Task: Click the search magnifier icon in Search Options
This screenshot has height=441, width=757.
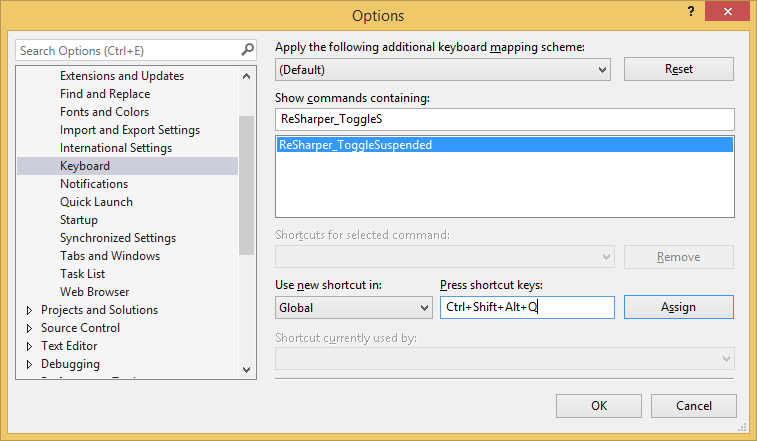Action: [247, 50]
